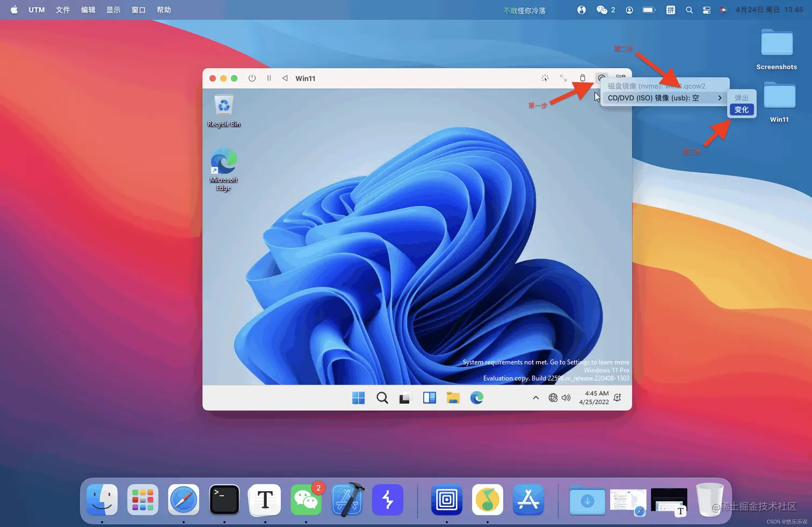Click the battery icon in menu bar

coord(649,10)
